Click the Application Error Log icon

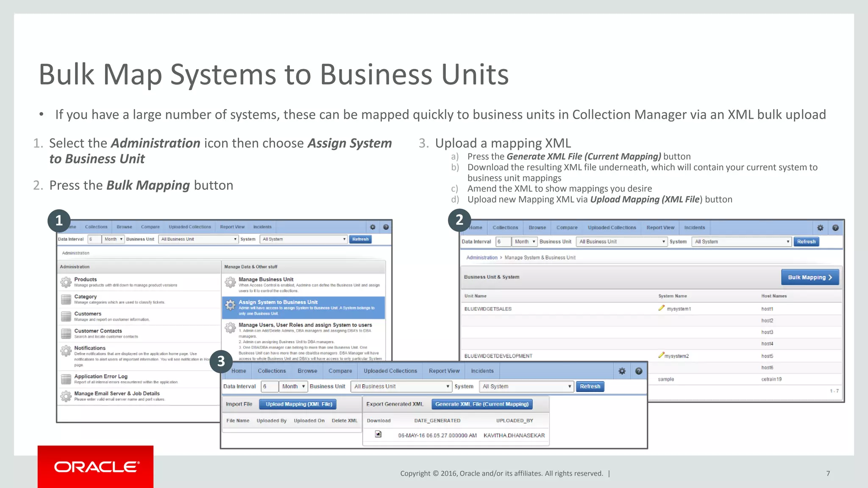tap(66, 379)
